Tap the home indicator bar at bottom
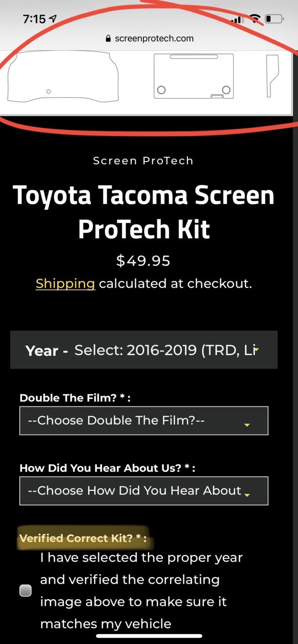Viewport: 298px width, 644px height. (x=149, y=636)
